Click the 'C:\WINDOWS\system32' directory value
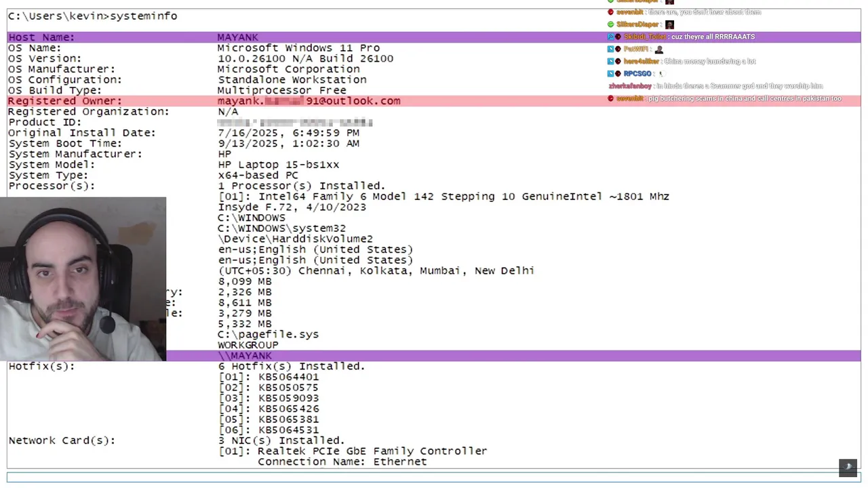868x488 pixels. pyautogui.click(x=281, y=228)
